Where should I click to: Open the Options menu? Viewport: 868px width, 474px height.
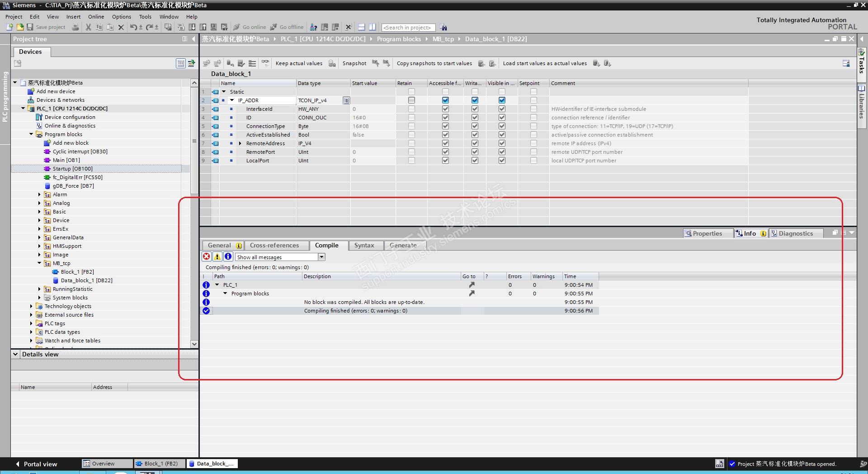tap(122, 17)
